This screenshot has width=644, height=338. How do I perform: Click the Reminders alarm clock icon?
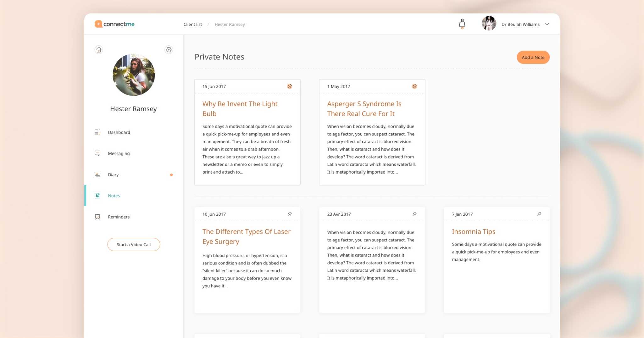coord(97,217)
